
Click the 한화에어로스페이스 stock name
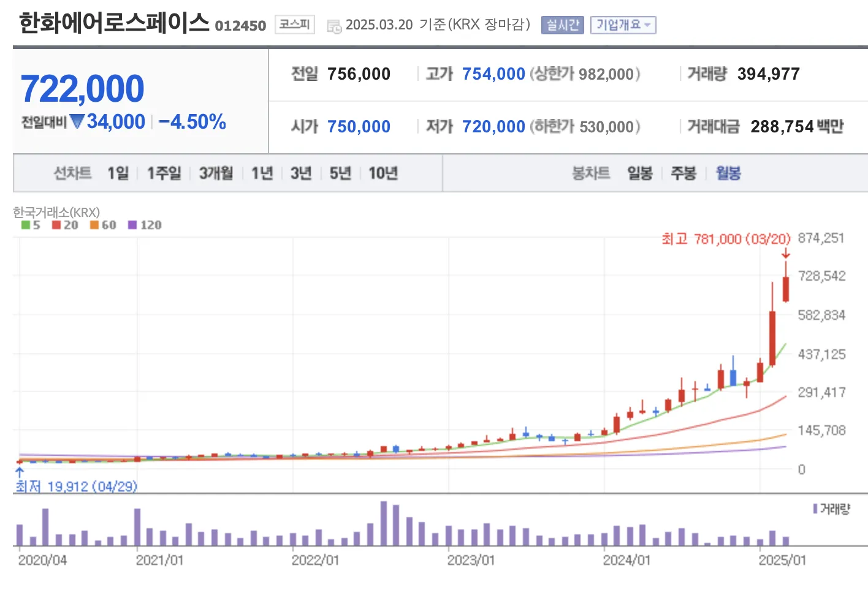click(x=114, y=23)
